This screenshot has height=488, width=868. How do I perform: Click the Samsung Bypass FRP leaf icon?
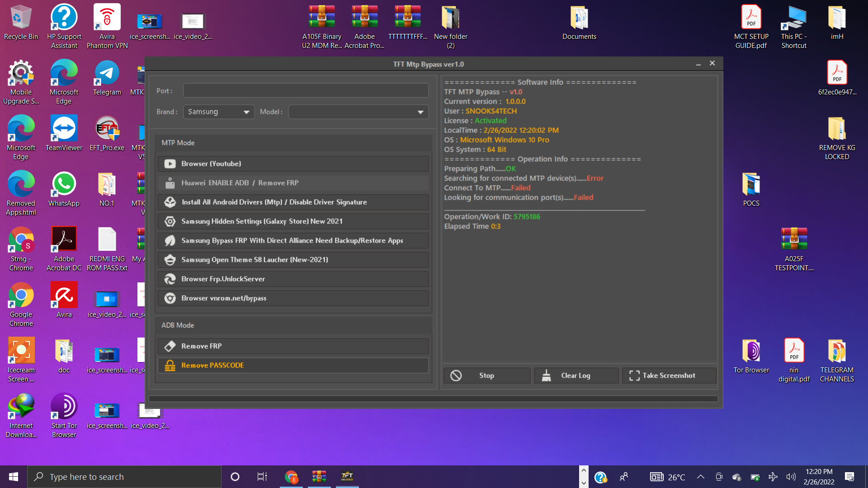(170, 240)
